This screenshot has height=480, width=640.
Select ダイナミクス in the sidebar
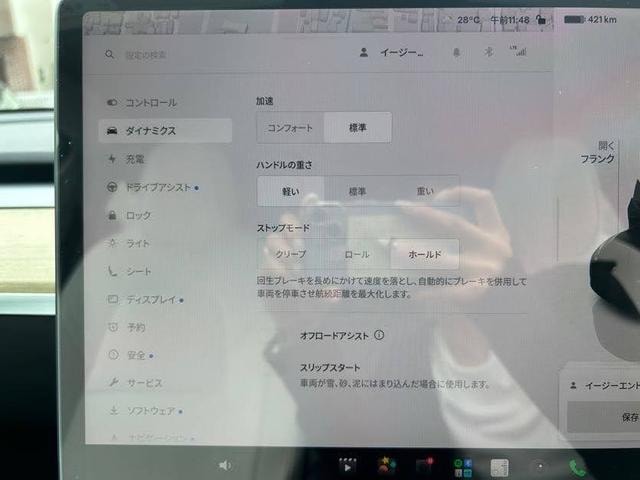[165, 131]
